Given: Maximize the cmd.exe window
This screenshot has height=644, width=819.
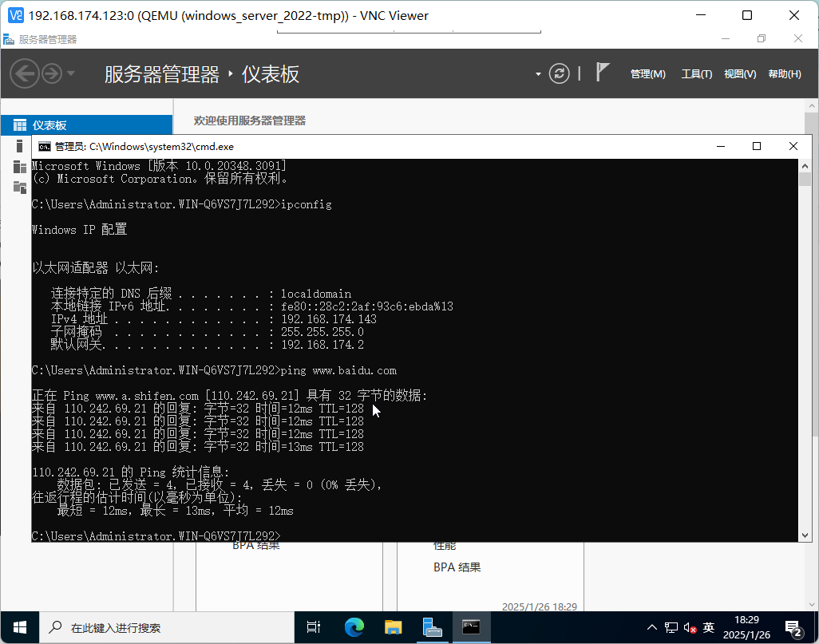Looking at the screenshot, I should click(x=756, y=146).
